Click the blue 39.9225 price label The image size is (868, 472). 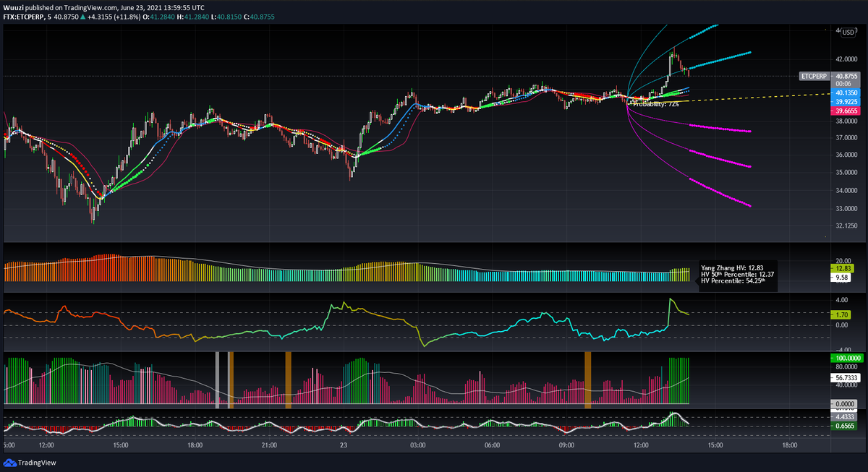tap(847, 102)
